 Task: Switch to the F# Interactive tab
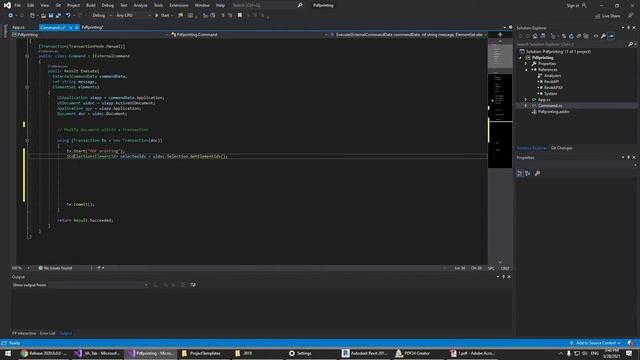click(x=24, y=333)
